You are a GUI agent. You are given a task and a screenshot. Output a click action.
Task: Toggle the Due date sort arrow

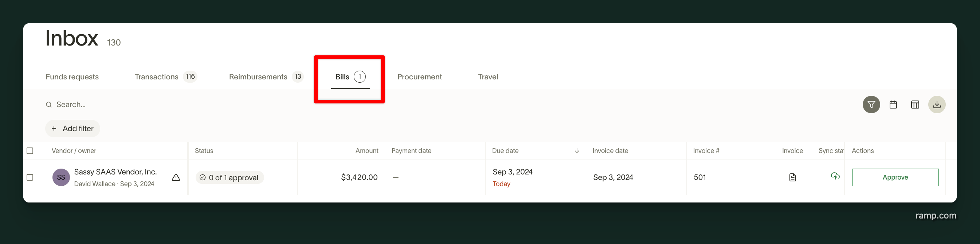coord(577,150)
